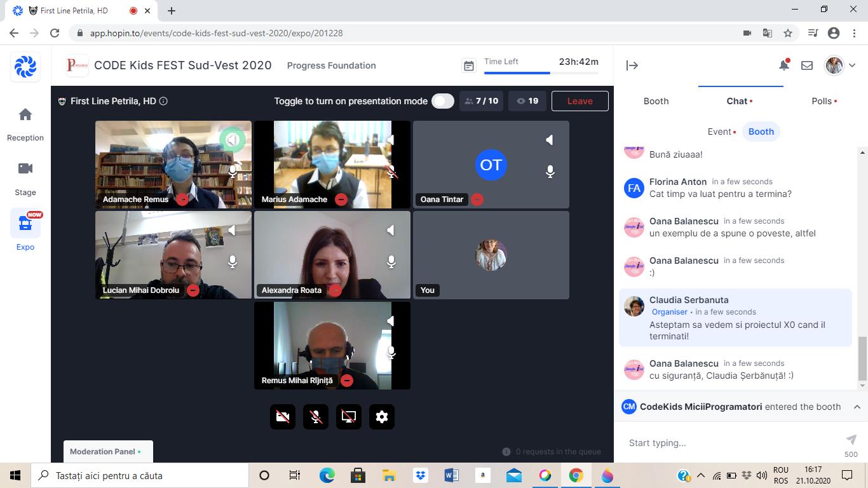Unmute your microphone

click(x=316, y=417)
